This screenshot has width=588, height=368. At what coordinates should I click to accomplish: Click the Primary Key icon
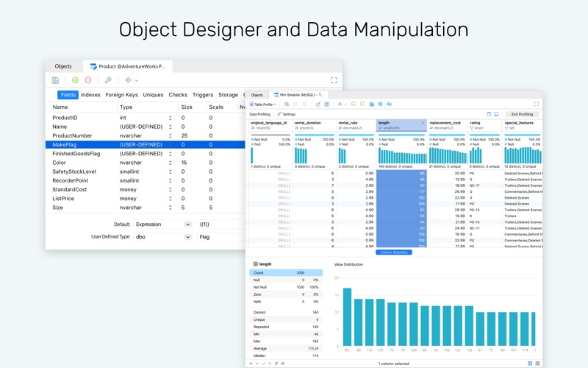pos(108,80)
